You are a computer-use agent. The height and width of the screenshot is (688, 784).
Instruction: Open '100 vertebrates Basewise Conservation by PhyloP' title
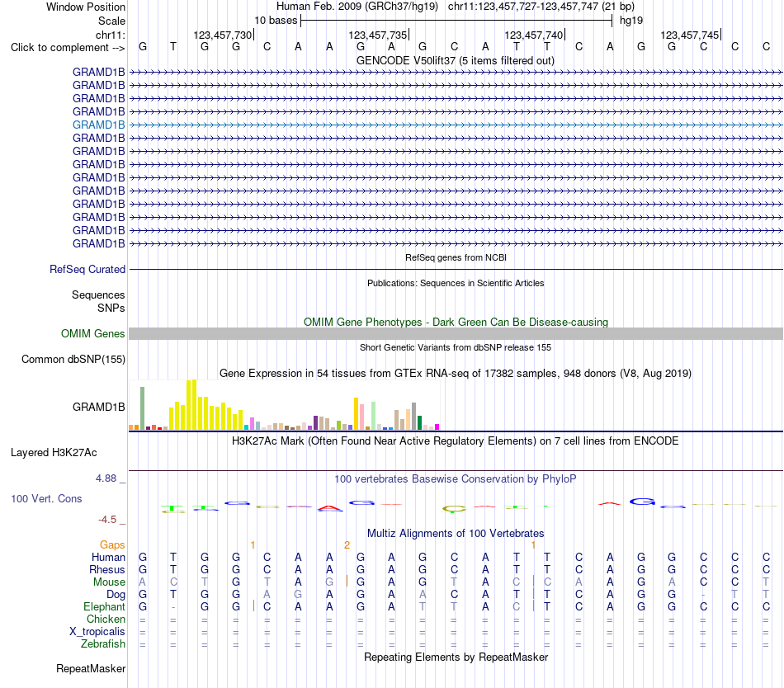pos(456,479)
